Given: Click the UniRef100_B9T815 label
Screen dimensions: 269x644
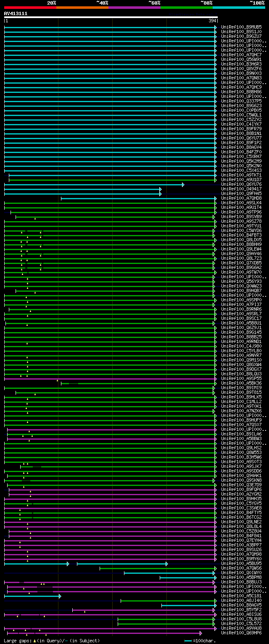Looking at the screenshot, I should coord(241,392).
